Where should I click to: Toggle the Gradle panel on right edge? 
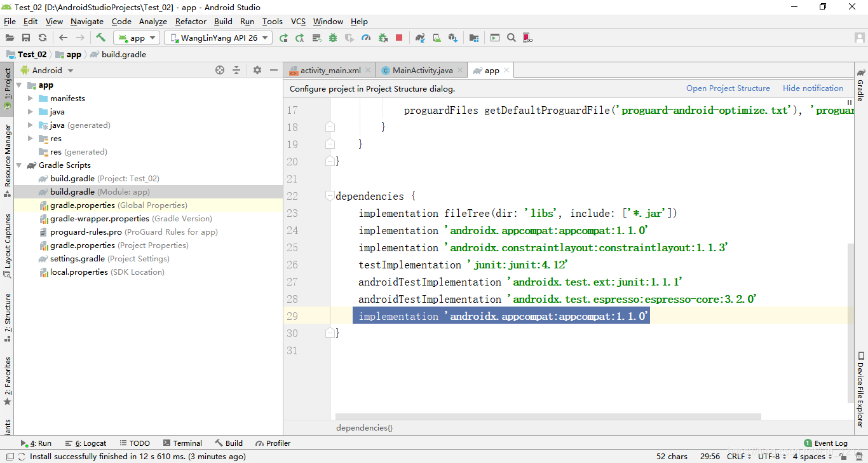coord(860,86)
